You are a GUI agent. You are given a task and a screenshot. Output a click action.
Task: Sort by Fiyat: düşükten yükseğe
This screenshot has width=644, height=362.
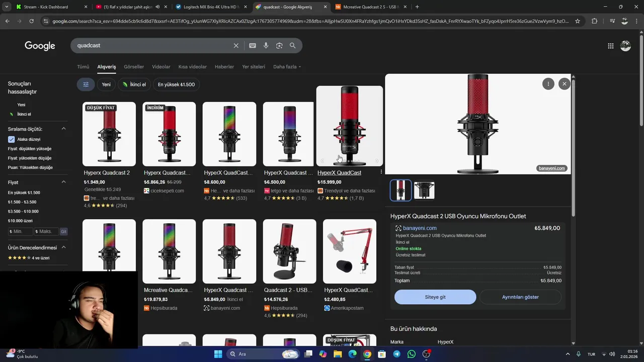[30, 149]
